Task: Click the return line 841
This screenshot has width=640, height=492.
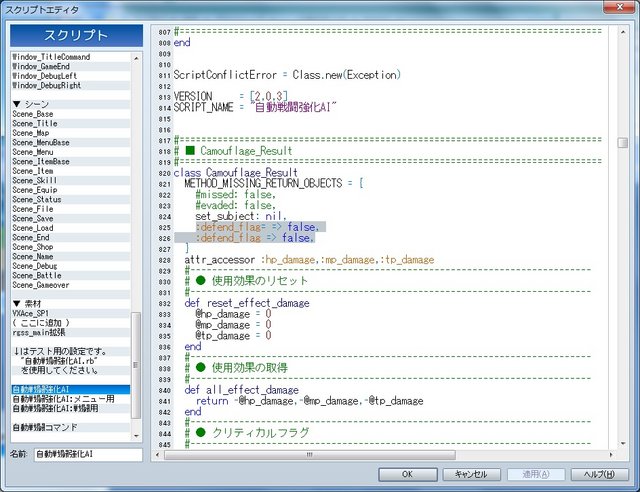Action: point(309,401)
